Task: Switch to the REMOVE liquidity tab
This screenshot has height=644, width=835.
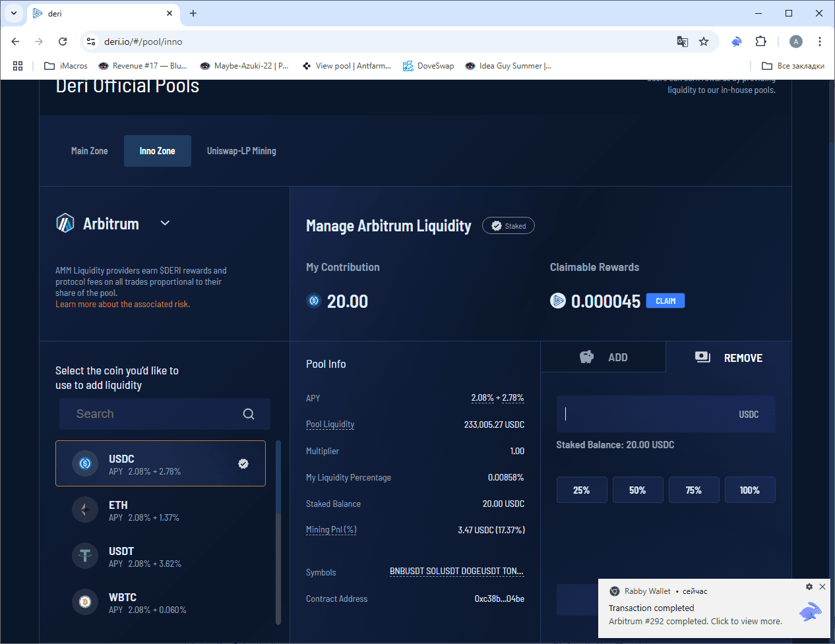Action: pos(728,357)
